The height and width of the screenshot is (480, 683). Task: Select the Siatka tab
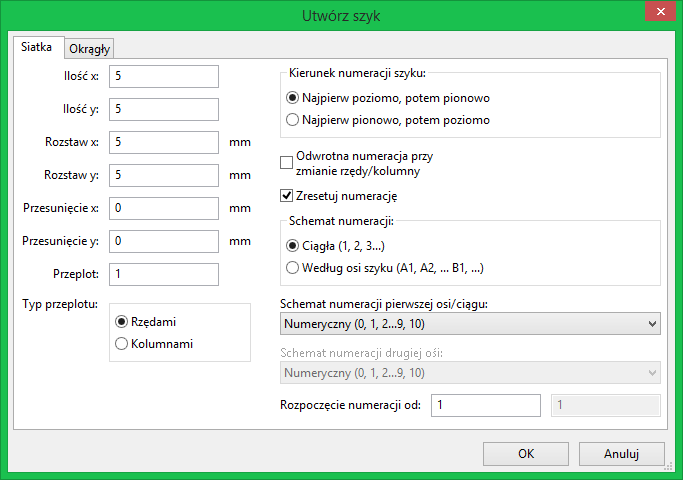(x=37, y=47)
